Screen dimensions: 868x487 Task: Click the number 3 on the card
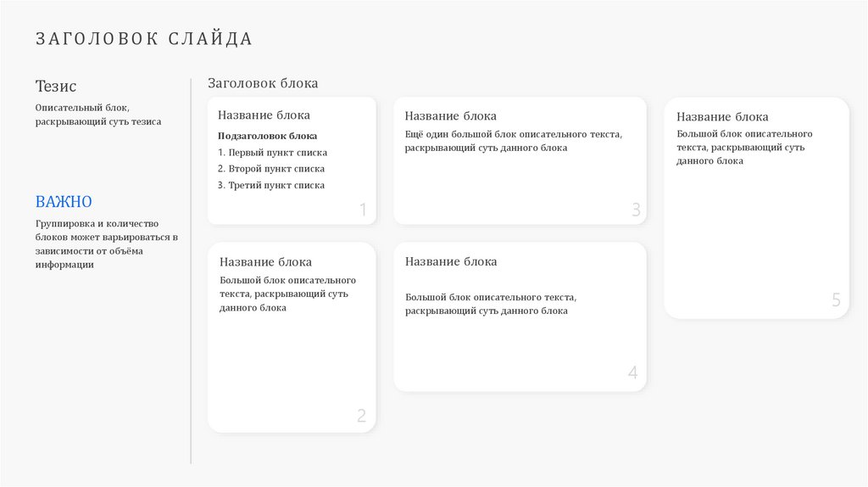click(636, 210)
